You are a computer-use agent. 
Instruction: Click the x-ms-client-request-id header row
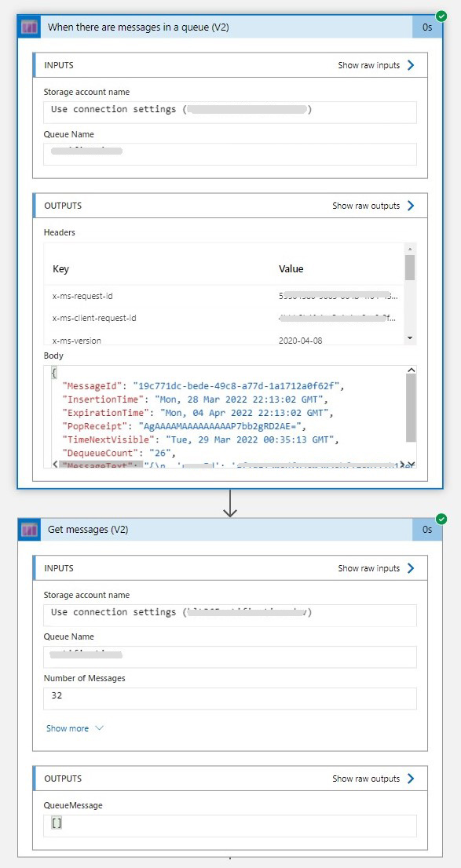[225, 319]
